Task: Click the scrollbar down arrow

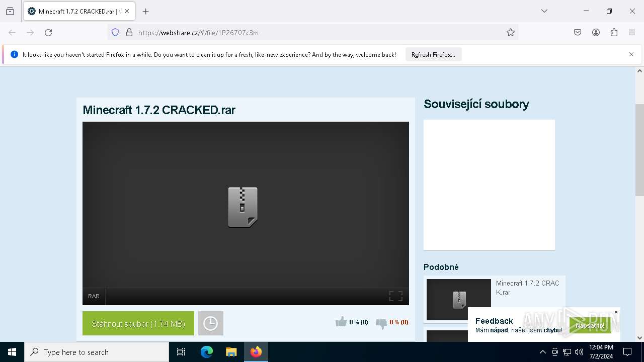Action: (639, 337)
